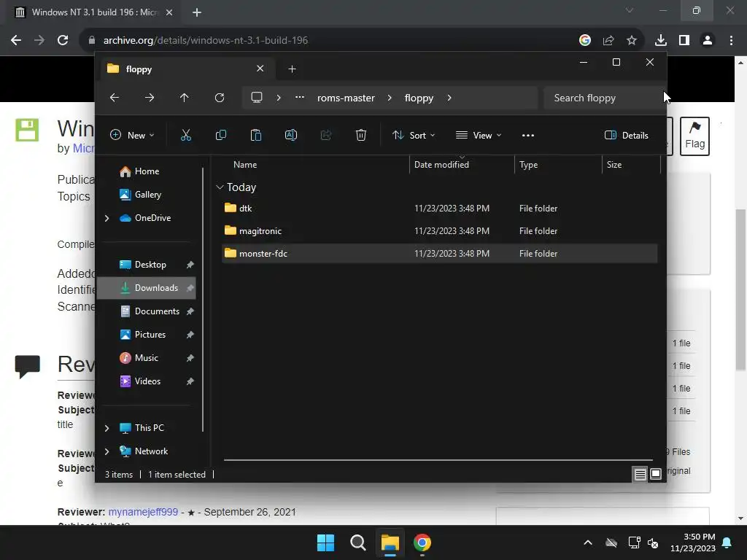Go forward in File Explorer navigation
The height and width of the screenshot is (560, 747).
[x=150, y=98]
